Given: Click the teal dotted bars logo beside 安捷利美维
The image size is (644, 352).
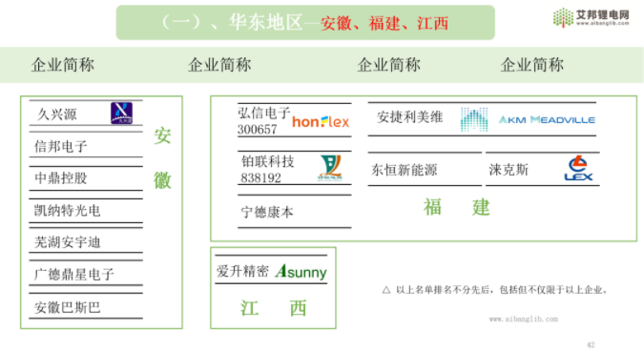Looking at the screenshot, I should pyautogui.click(x=474, y=119).
